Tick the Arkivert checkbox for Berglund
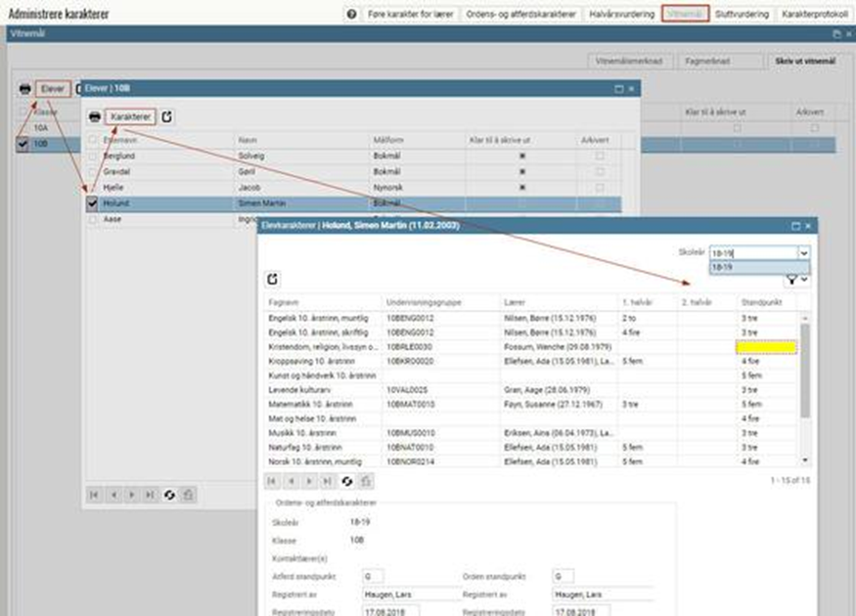 (600, 155)
